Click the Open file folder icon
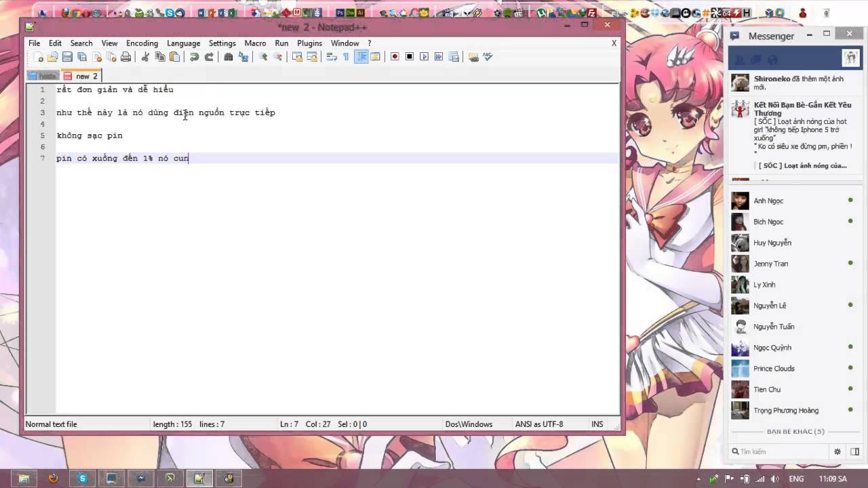The width and height of the screenshot is (868, 488). click(52, 57)
